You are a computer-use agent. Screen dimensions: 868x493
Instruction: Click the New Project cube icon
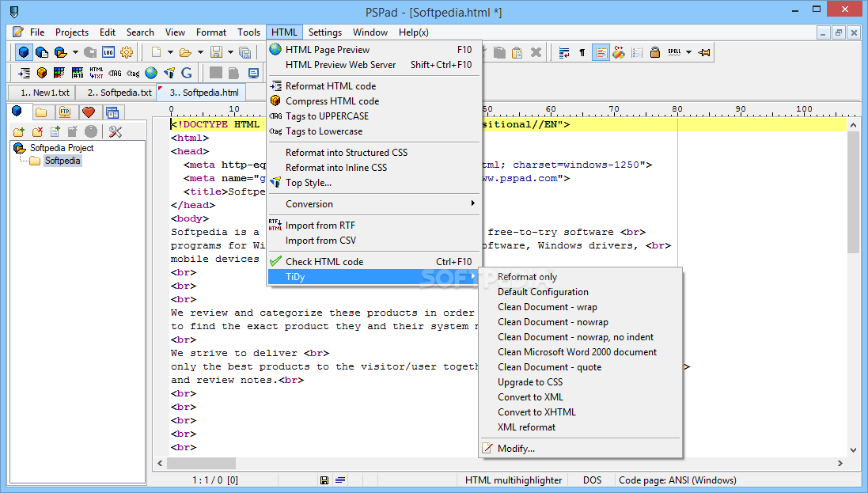(x=23, y=52)
